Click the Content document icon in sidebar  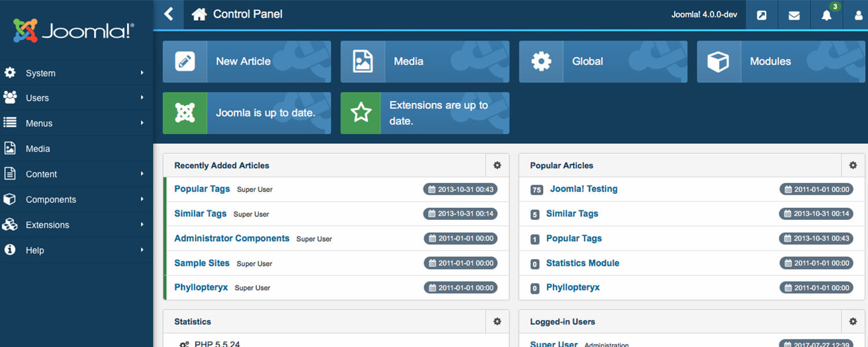[x=10, y=173]
